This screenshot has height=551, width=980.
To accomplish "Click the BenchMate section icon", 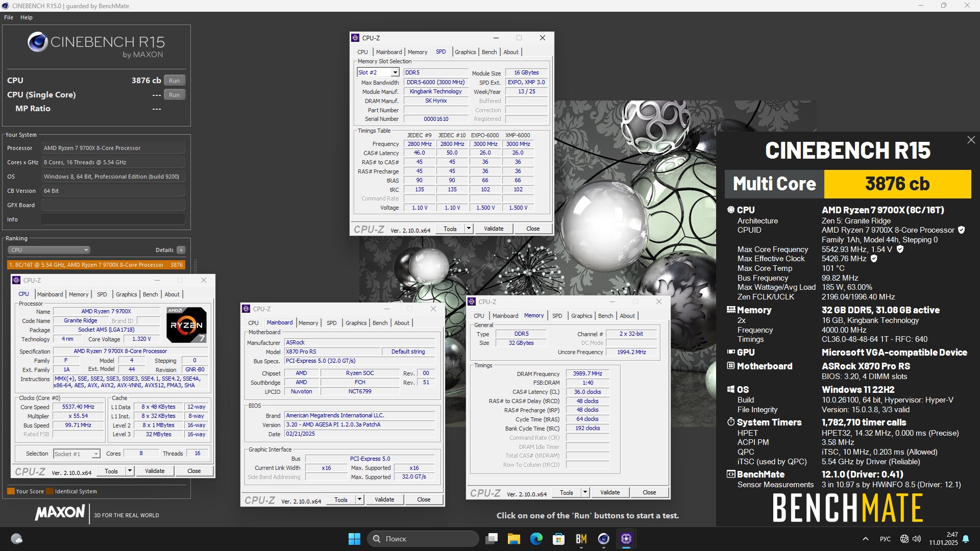I will click(x=731, y=474).
